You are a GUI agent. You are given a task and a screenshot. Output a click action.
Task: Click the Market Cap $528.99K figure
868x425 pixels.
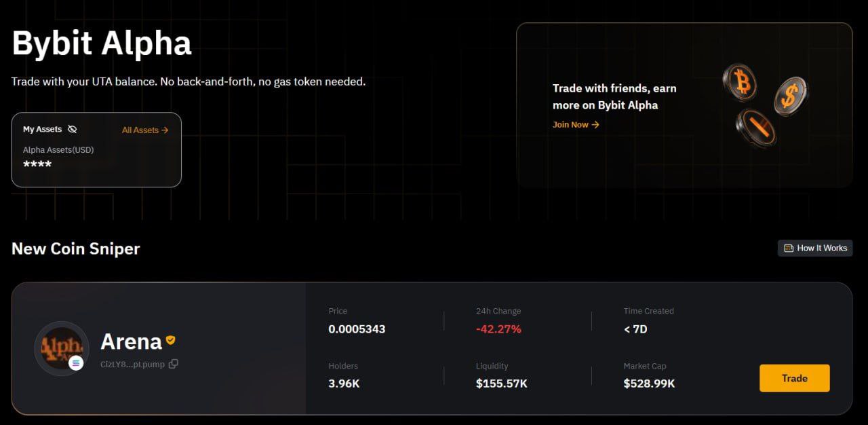pos(649,384)
